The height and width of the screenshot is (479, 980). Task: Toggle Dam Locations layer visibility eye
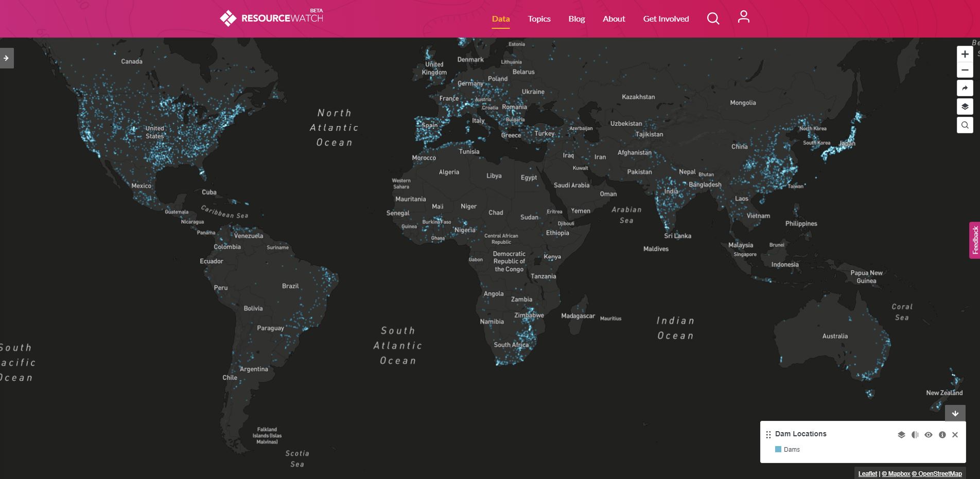929,435
